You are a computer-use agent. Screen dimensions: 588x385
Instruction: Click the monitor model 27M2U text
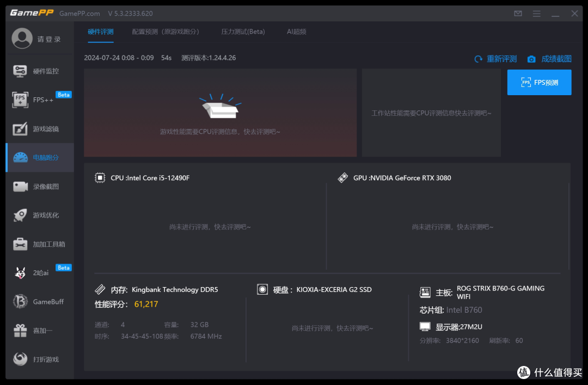[471, 327]
